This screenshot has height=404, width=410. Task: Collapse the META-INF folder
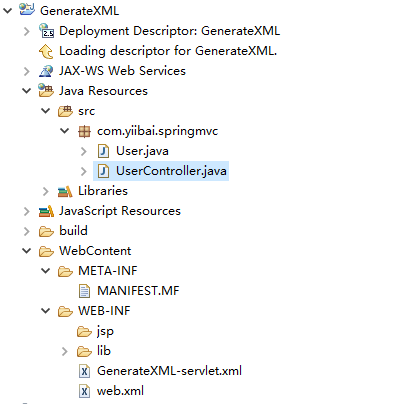pos(45,271)
